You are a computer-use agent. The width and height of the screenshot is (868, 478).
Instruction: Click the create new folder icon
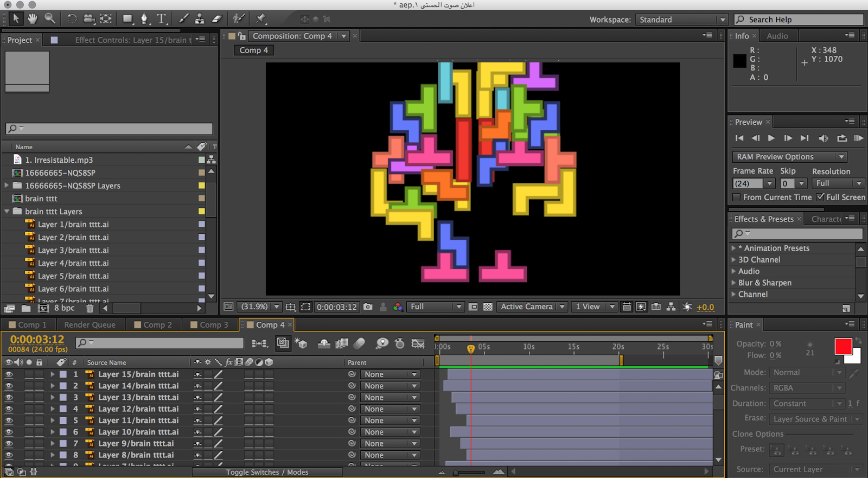click(26, 308)
